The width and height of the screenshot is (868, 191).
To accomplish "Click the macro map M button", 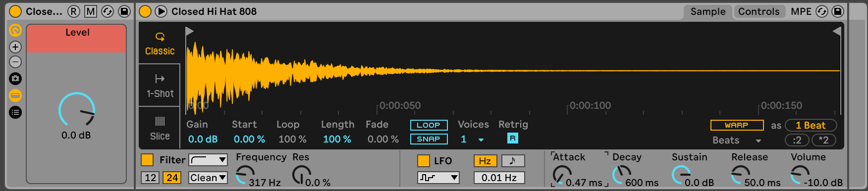I will click(90, 11).
